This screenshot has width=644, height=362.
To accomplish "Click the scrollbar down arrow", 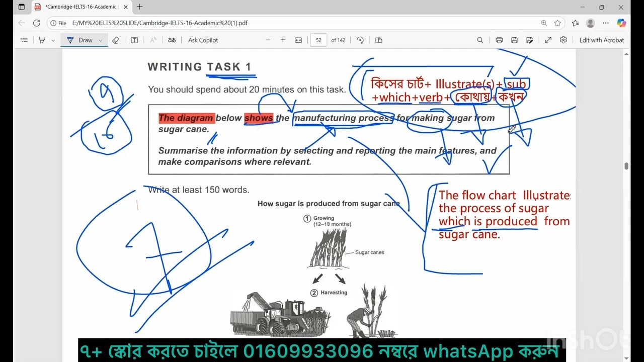I will pyautogui.click(x=626, y=358).
